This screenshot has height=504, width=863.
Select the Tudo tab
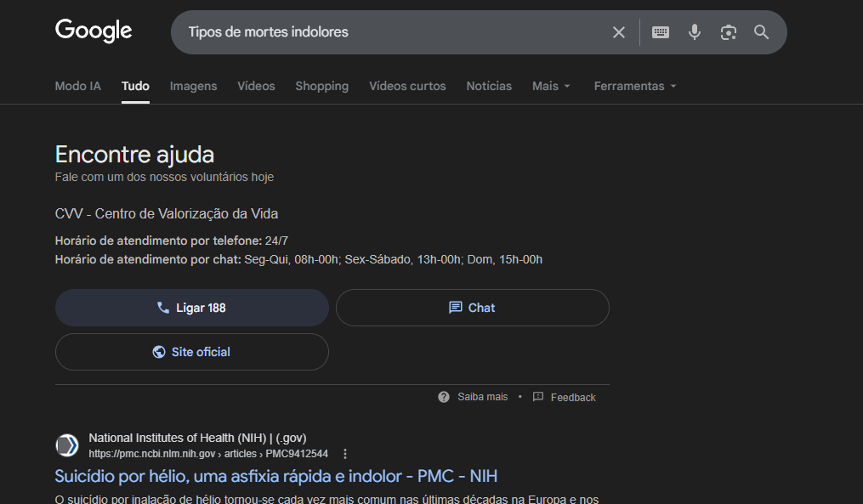[135, 86]
